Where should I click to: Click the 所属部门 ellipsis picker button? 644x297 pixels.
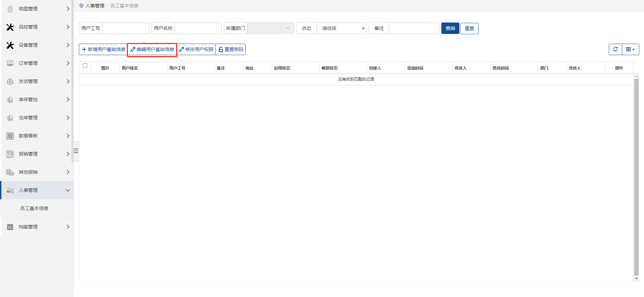tap(287, 29)
